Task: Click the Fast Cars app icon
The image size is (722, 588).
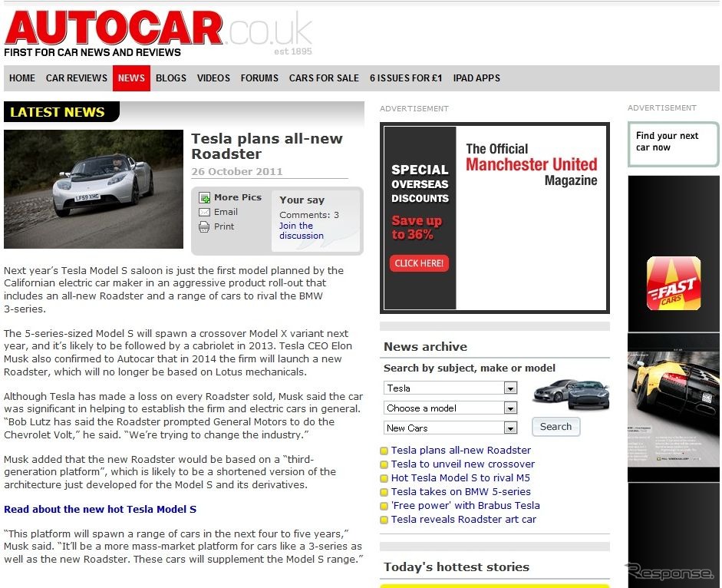Action: 673,283
